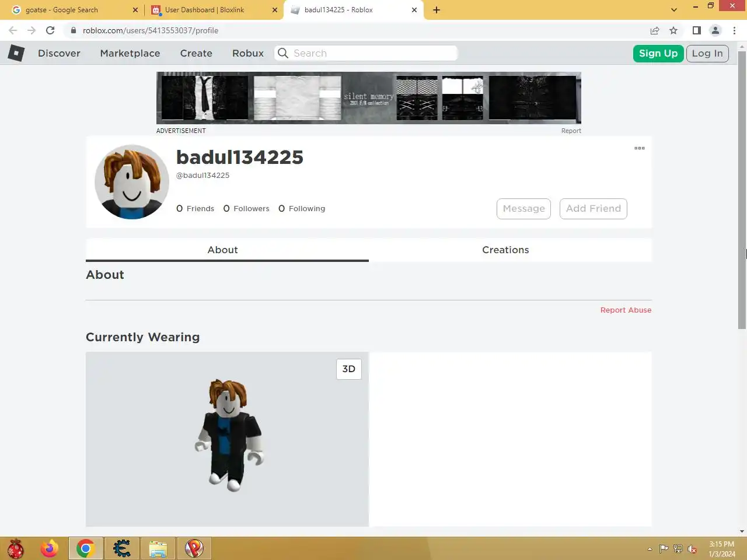Open the Creations profile tab
Screen dimensions: 747x560
(510, 250)
